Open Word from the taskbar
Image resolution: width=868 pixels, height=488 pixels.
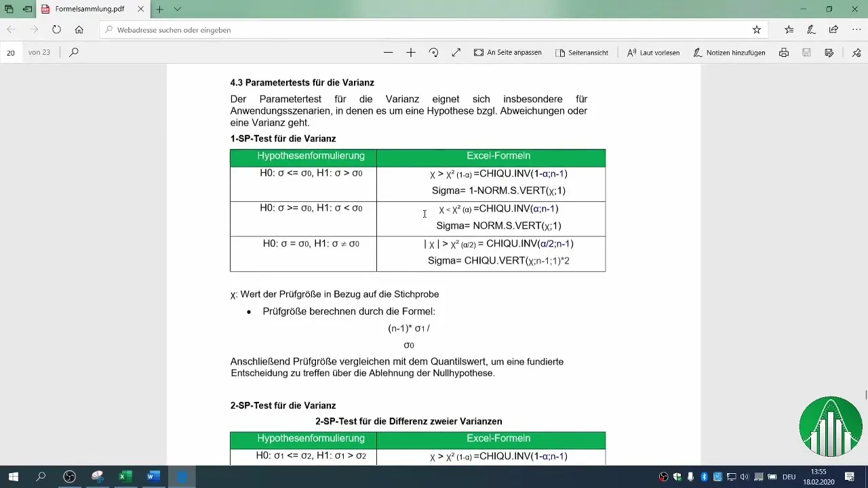point(153,476)
